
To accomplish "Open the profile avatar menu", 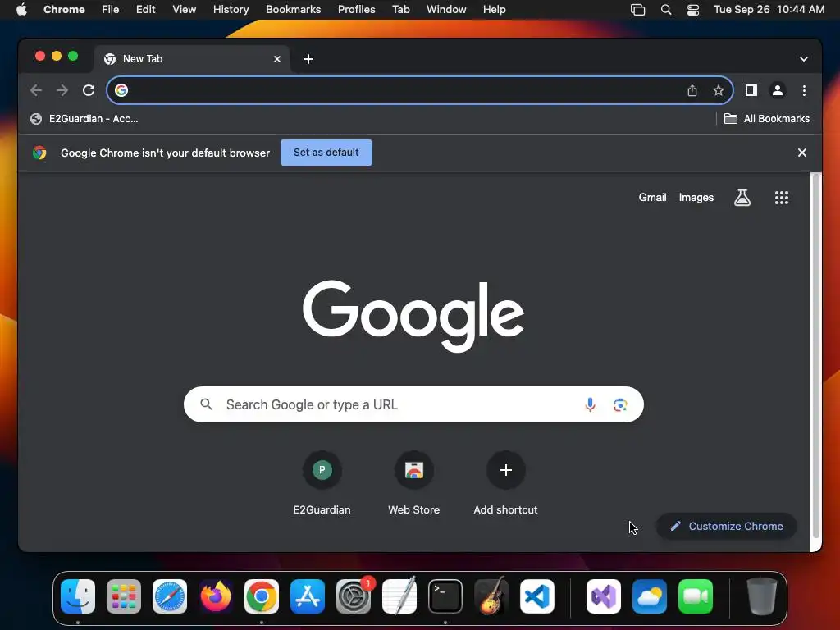I will 778,90.
